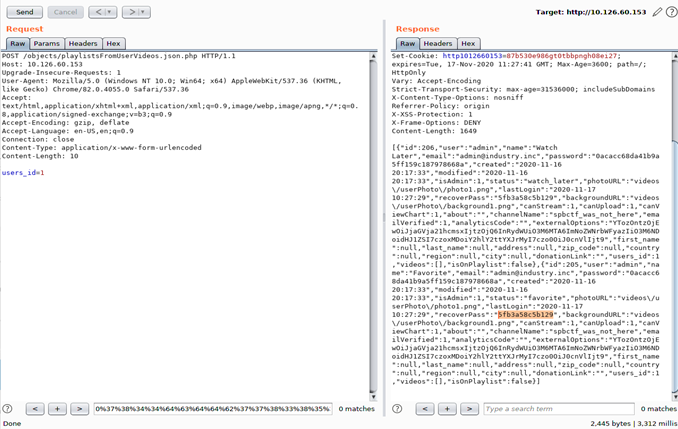
Task: Click the Host: 10.126.60.153 header line
Action: [x=42, y=64]
